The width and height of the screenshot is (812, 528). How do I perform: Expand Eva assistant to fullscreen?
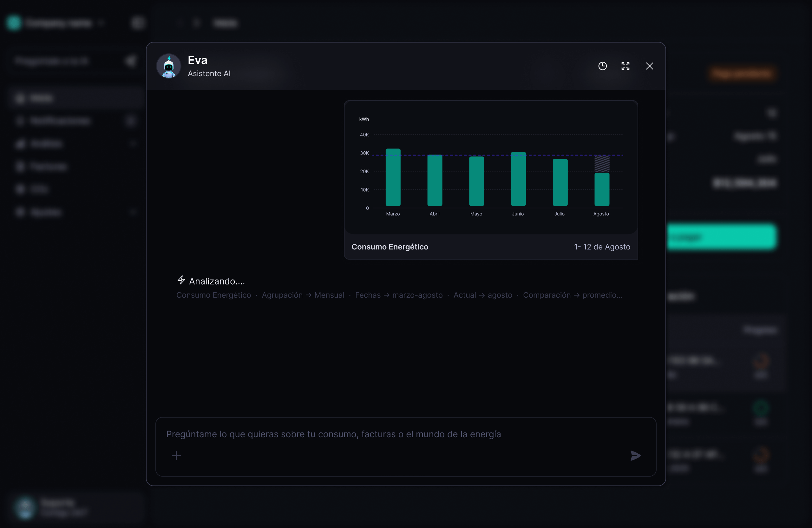[x=625, y=66]
